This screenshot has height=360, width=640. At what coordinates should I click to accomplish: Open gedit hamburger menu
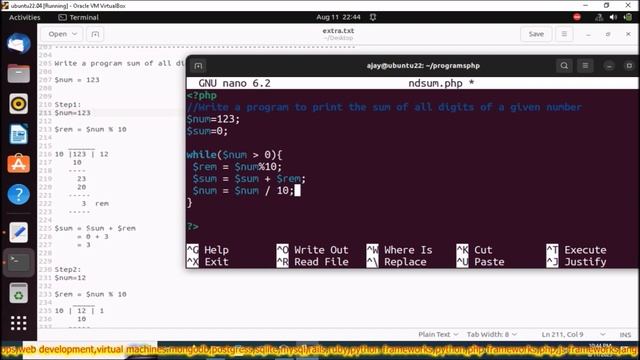click(x=564, y=34)
